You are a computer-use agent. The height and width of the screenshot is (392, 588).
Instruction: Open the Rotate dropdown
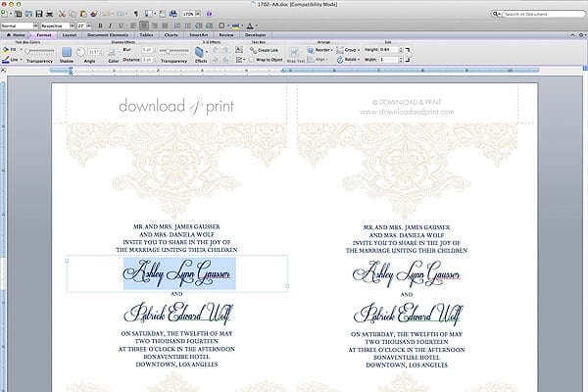(348, 59)
